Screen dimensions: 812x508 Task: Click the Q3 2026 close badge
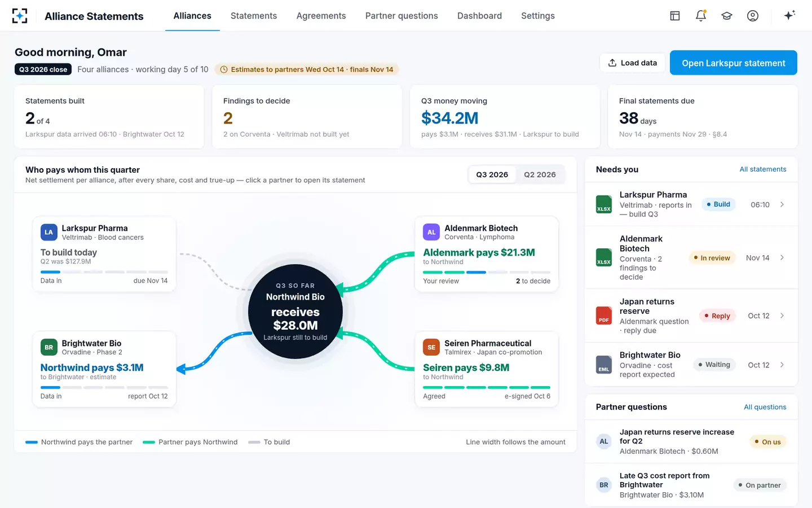click(43, 69)
